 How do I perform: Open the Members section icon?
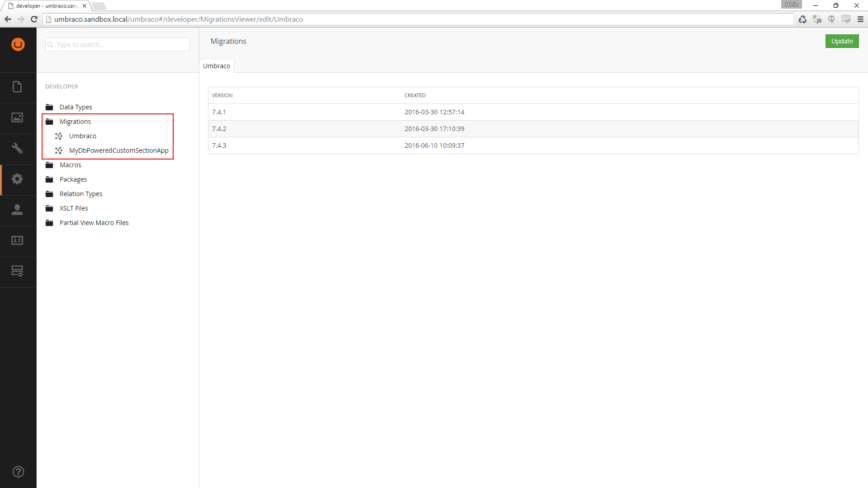tap(17, 240)
